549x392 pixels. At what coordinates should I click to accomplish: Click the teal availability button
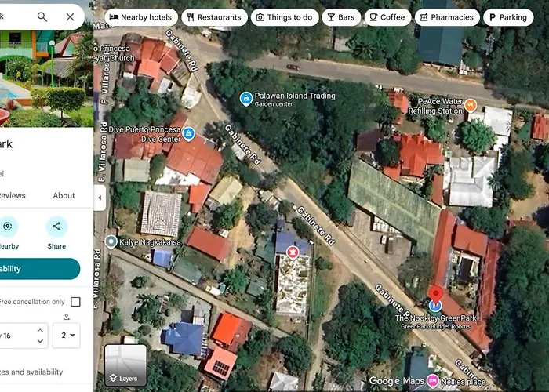[39, 269]
